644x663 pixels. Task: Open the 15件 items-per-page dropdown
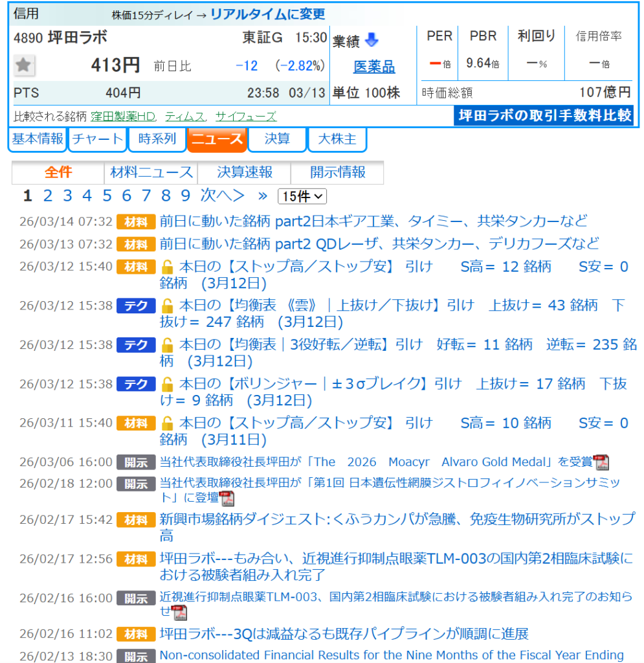302,196
